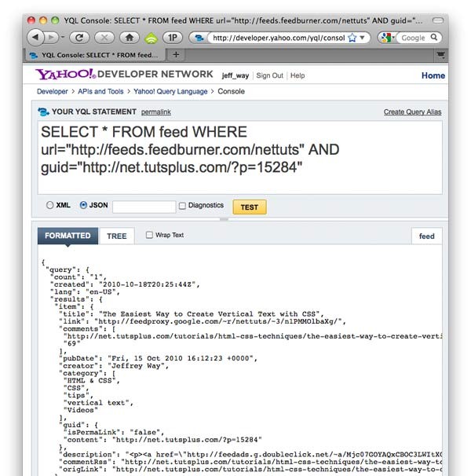Switch to the TREE tab
This screenshot has width=471, height=476.
116,236
